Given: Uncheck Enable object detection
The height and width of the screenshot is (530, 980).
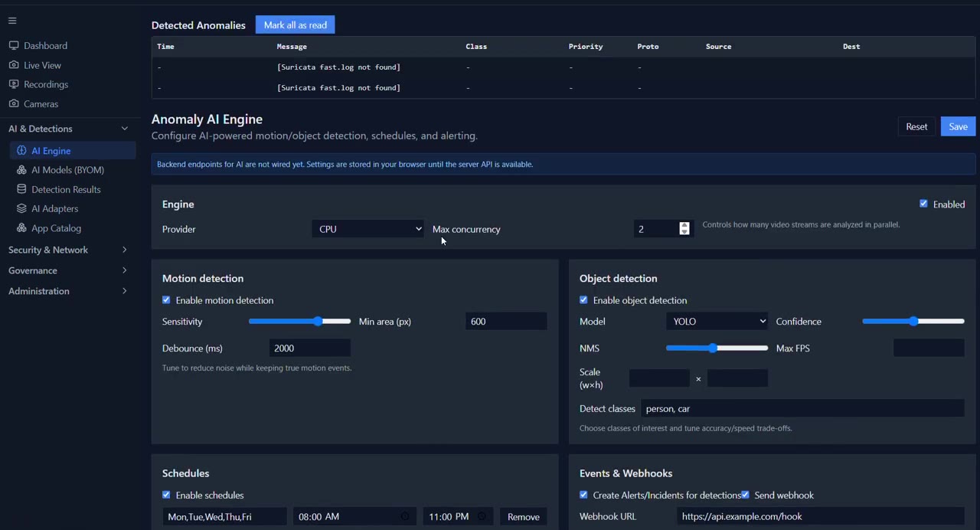Looking at the screenshot, I should (x=583, y=300).
